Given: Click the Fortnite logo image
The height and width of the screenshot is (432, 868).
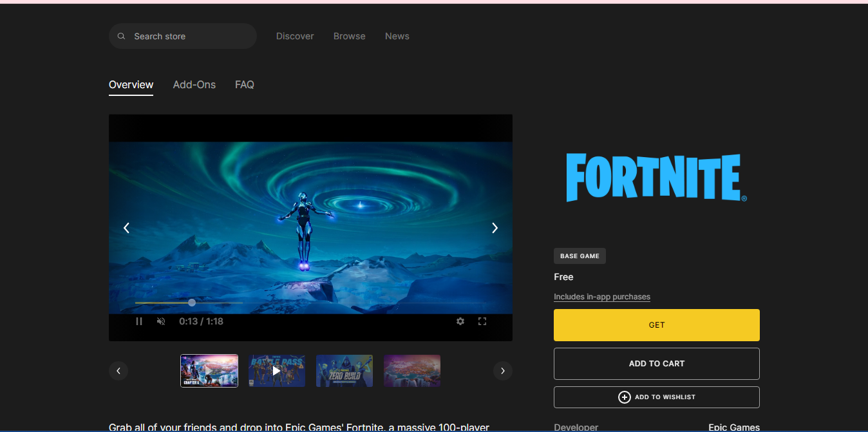Looking at the screenshot, I should click(656, 177).
